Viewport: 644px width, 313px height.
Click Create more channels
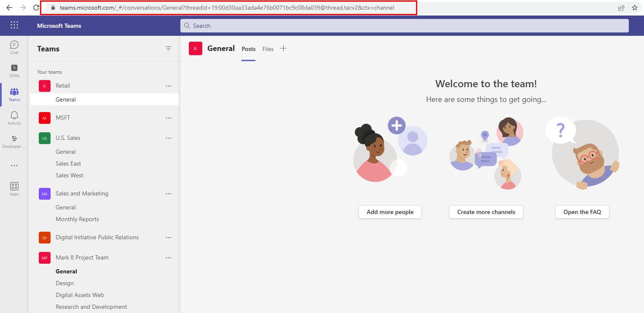(x=486, y=212)
